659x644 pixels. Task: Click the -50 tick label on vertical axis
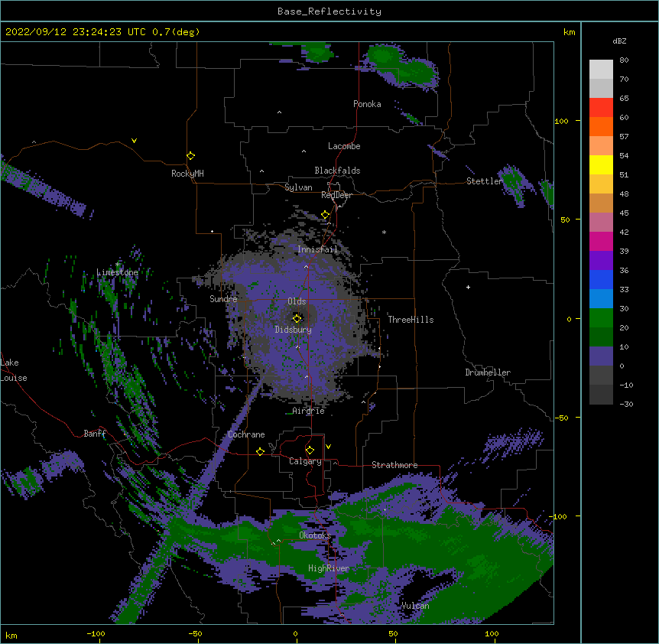click(x=561, y=418)
